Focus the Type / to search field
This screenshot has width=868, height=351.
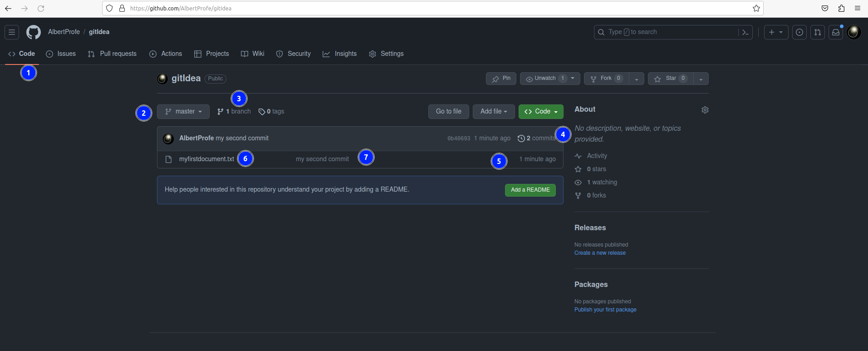pyautogui.click(x=666, y=32)
